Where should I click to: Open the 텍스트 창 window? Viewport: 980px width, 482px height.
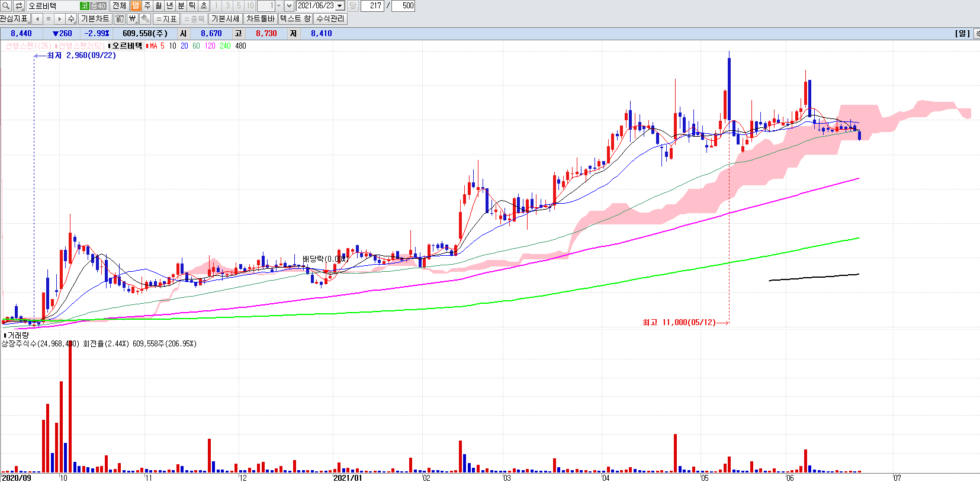pos(295,19)
